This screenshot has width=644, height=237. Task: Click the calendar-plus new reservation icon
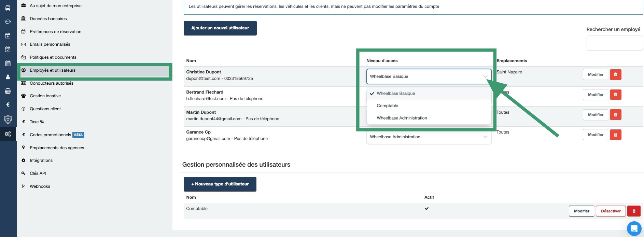8,36
